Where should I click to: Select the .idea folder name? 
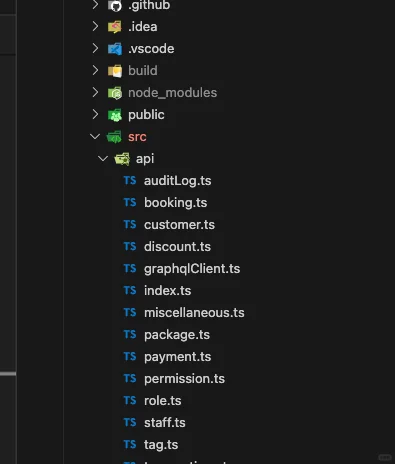(x=143, y=27)
